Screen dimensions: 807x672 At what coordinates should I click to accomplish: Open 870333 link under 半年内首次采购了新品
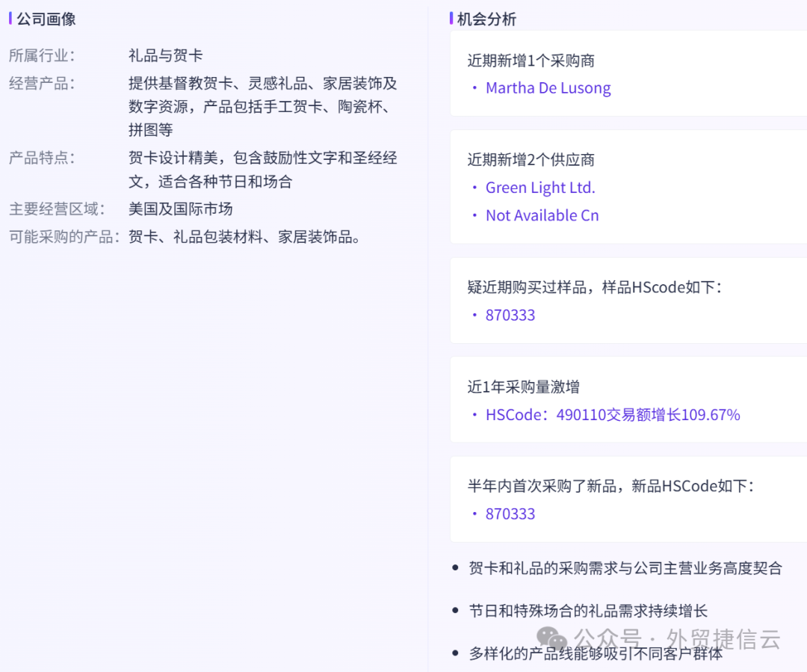pos(510,514)
